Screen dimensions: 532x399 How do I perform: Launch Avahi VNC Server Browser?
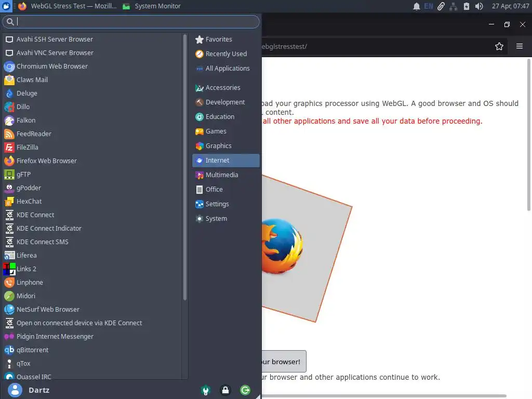(x=92, y=53)
